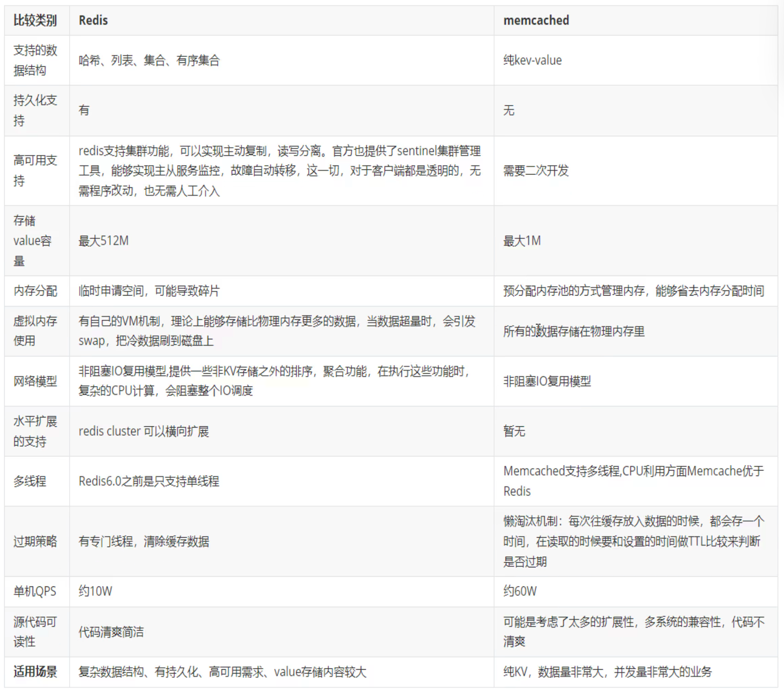Screen dimensions: 784x696
Task: Select the "约10W" QPS value
Action: (96, 591)
